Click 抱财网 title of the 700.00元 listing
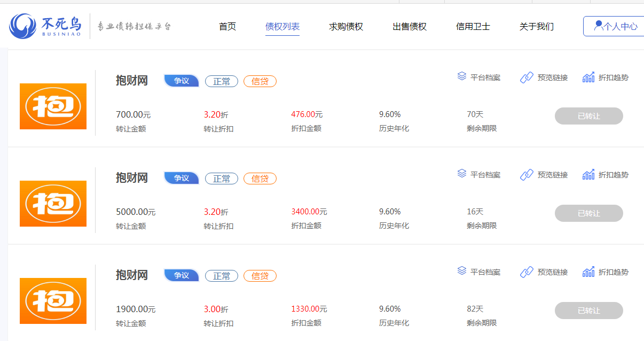Viewport: 644px width, 341px height. (132, 81)
